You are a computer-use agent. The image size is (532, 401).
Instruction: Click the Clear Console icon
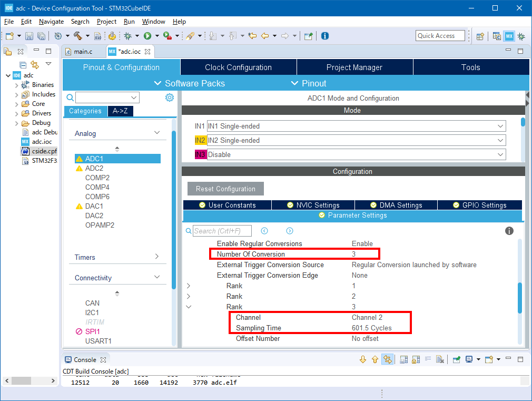point(440,359)
